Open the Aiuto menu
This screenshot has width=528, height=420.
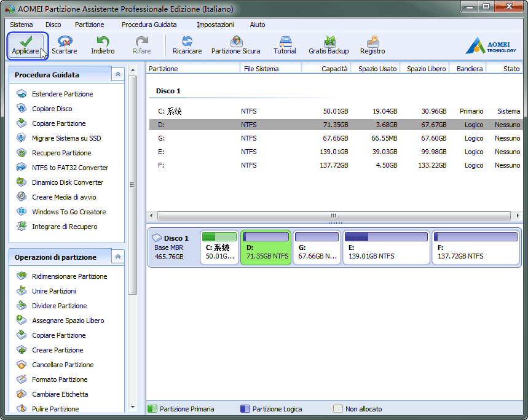[x=258, y=25]
